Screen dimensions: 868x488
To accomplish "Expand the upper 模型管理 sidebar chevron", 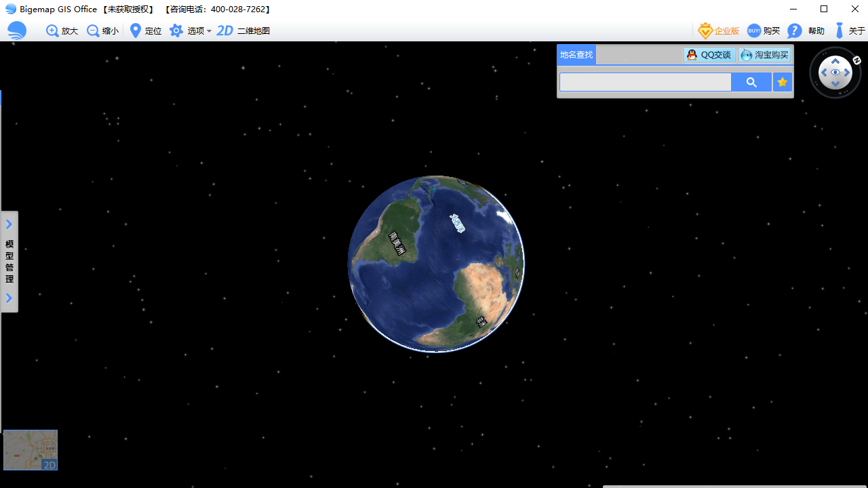I will click(x=9, y=224).
